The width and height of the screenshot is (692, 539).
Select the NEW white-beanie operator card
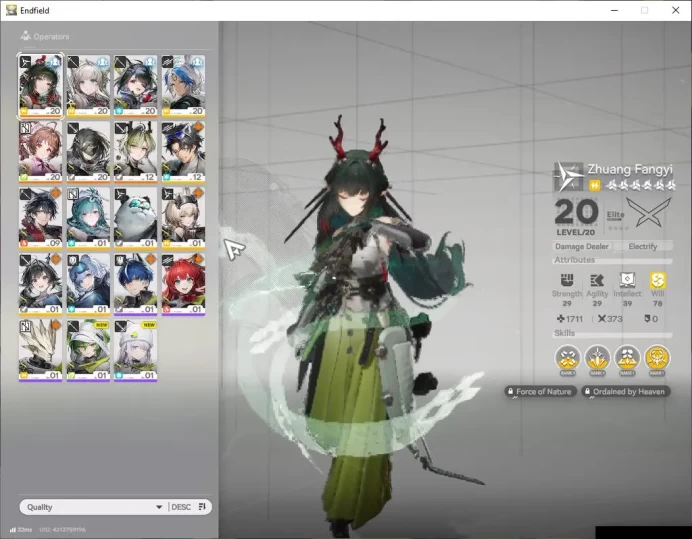point(135,350)
